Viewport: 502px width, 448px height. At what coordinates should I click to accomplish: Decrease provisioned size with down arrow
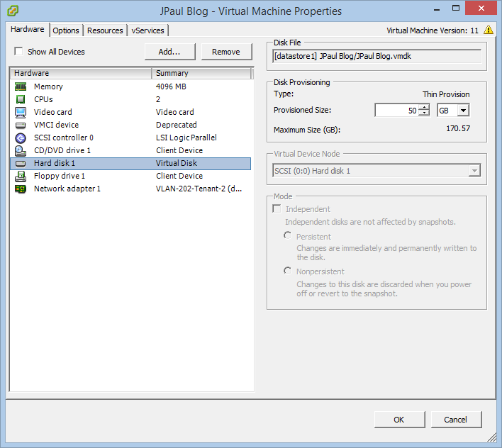[x=424, y=113]
